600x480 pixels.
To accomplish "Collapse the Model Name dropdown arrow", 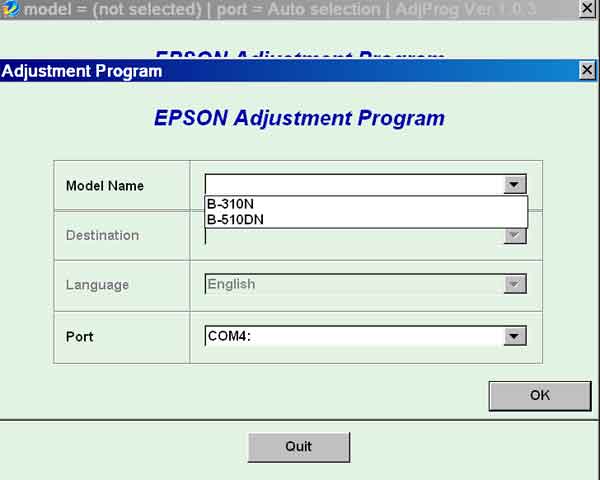I will [x=515, y=184].
